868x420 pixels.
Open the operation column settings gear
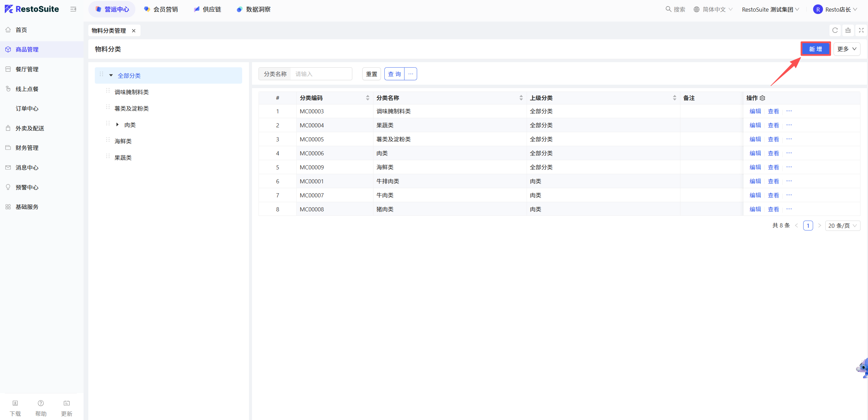[763, 98]
